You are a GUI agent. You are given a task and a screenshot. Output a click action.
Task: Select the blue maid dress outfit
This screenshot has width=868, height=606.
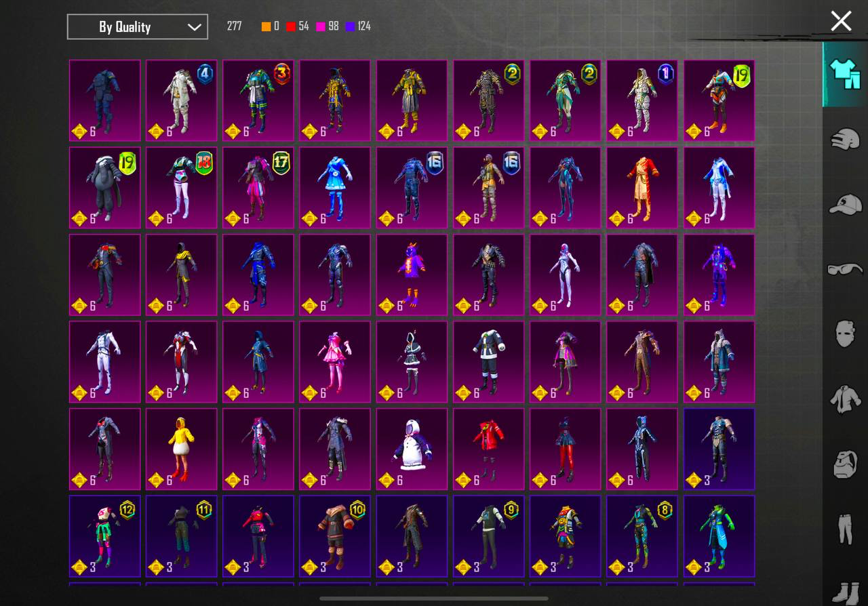pos(335,187)
